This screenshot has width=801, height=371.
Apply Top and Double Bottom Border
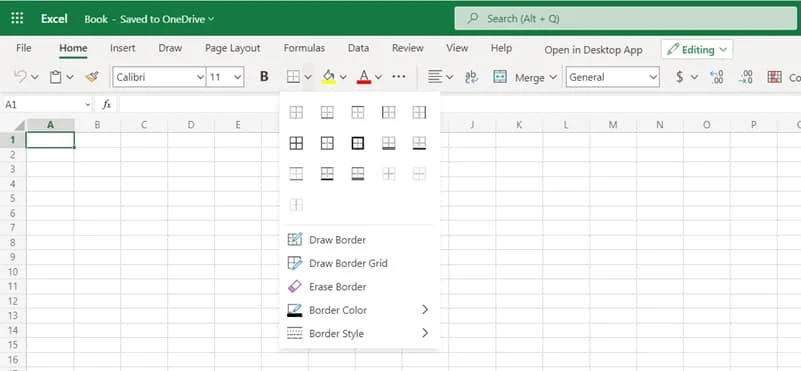(358, 174)
